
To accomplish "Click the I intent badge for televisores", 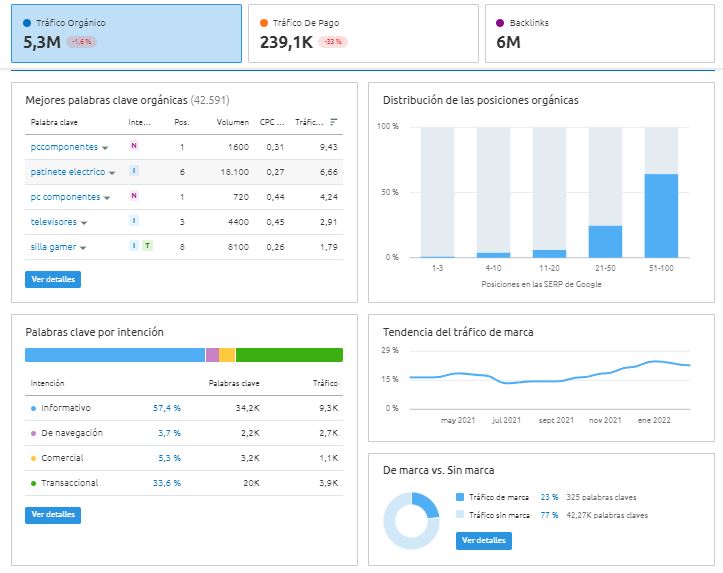I will click(x=134, y=220).
